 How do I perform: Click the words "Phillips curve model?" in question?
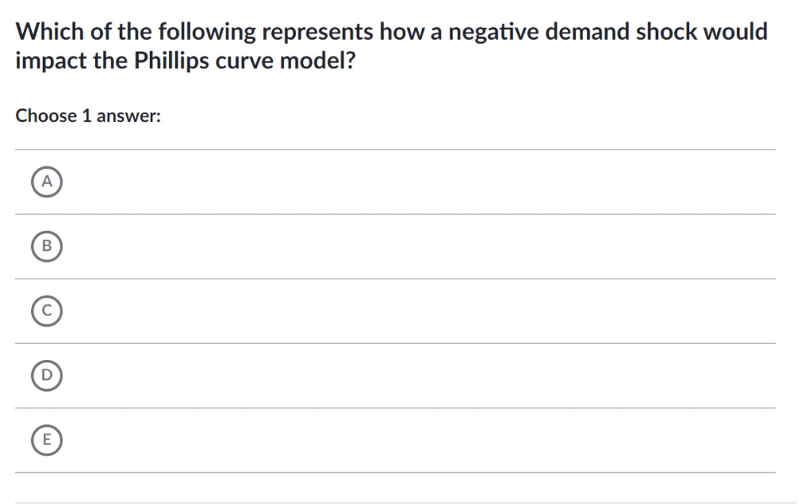pos(244,61)
